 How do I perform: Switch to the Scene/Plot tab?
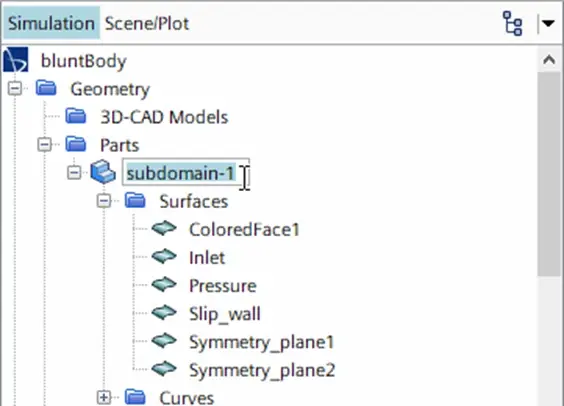(147, 24)
